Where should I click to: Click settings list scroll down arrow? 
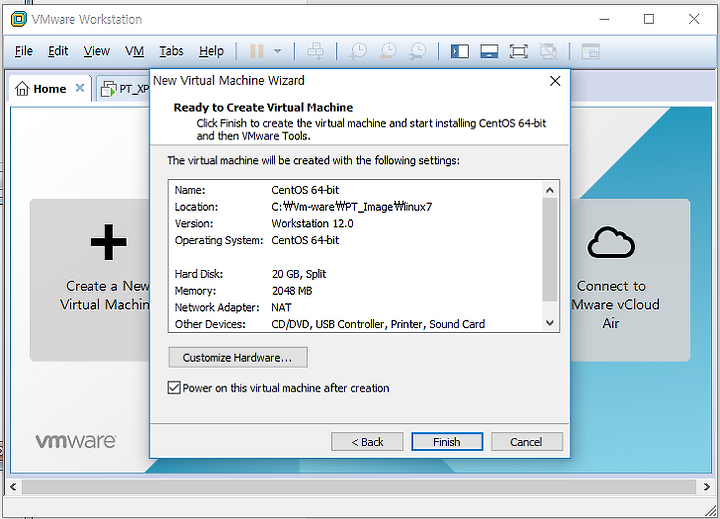(x=550, y=323)
